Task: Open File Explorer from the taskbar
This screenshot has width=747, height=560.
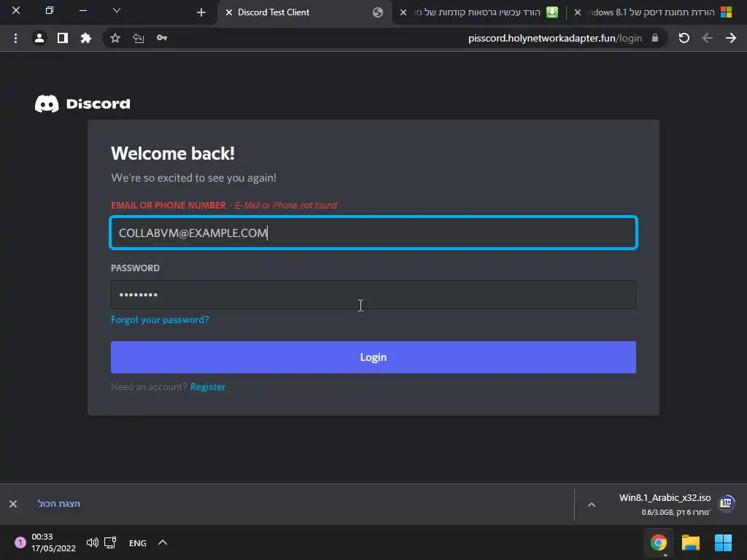Action: click(691, 542)
